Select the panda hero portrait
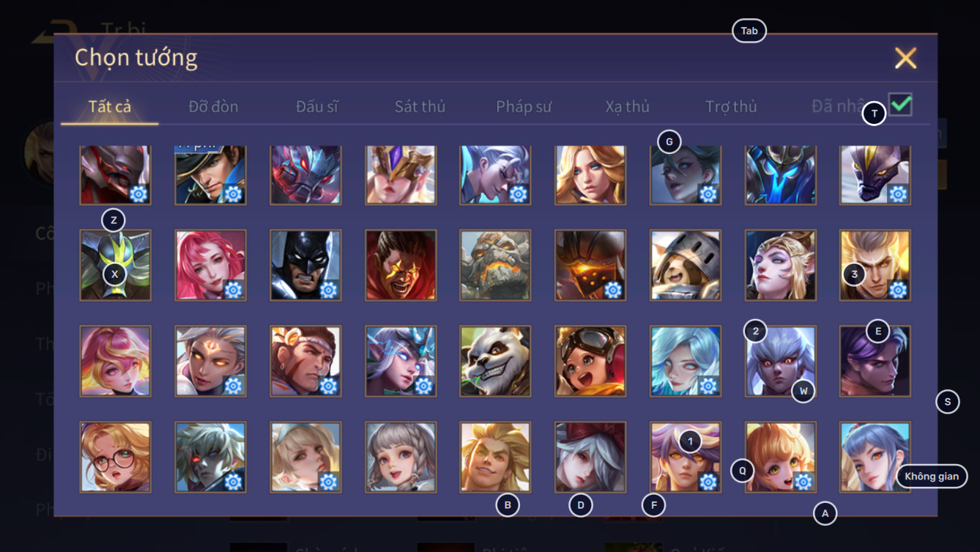Screen dimensions: 980x552 496,361
